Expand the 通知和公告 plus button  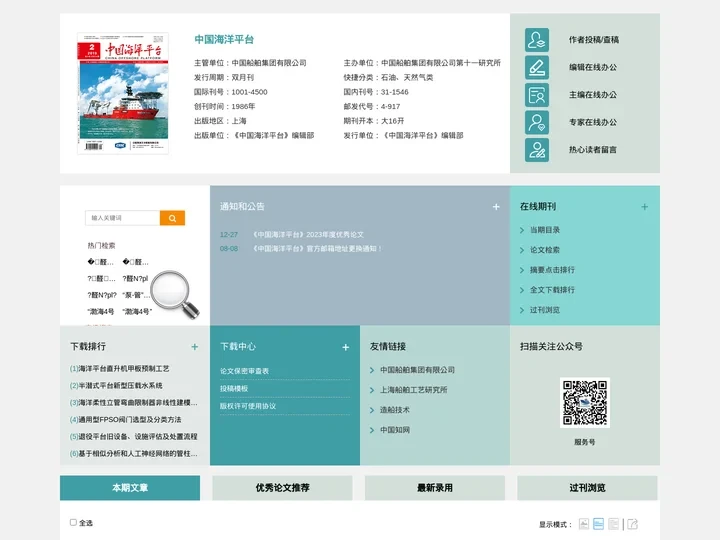tap(496, 207)
